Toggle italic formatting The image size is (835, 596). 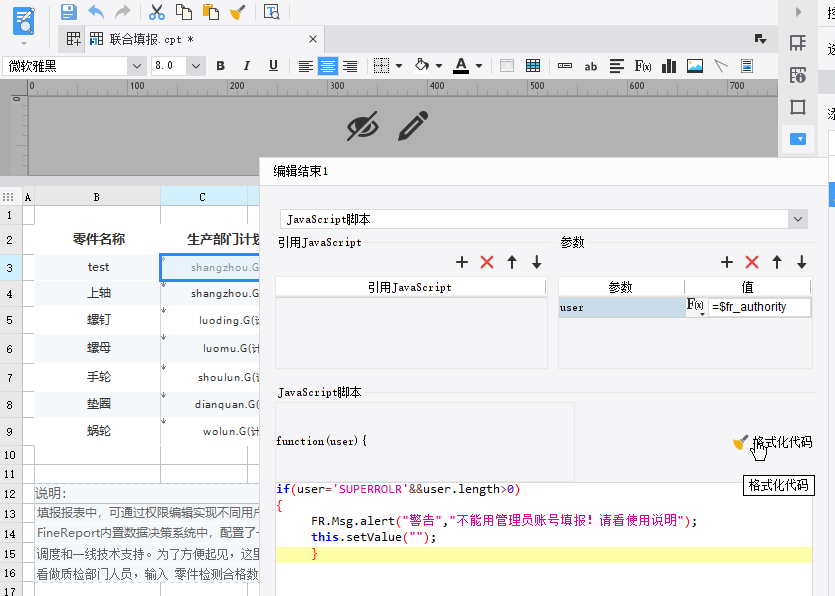[x=247, y=66]
